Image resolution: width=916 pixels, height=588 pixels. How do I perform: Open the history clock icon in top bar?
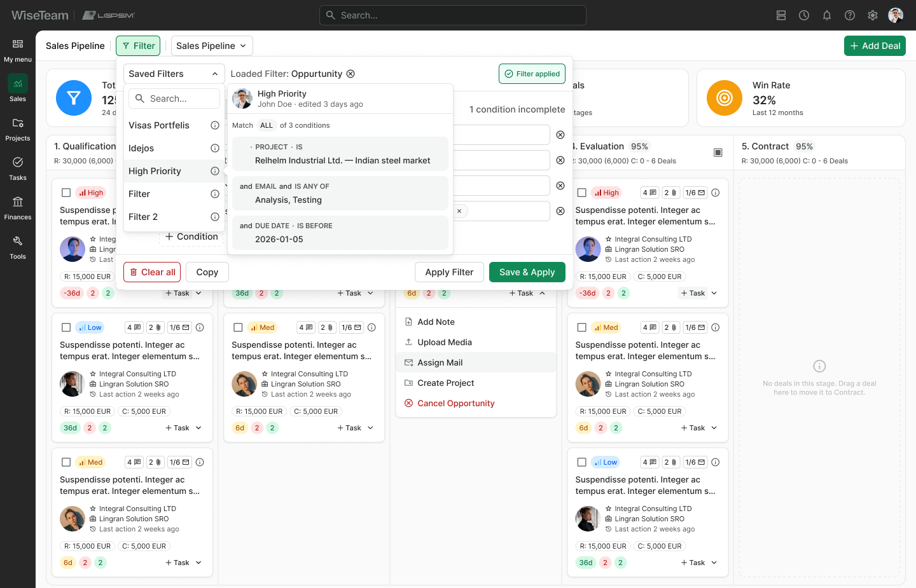(804, 15)
